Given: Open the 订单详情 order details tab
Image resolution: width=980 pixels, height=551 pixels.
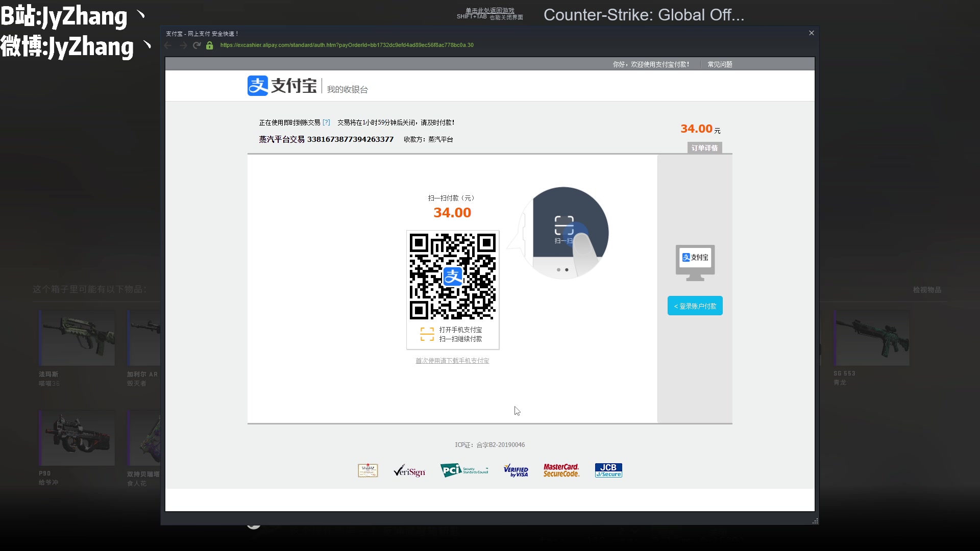Looking at the screenshot, I should click(x=704, y=148).
